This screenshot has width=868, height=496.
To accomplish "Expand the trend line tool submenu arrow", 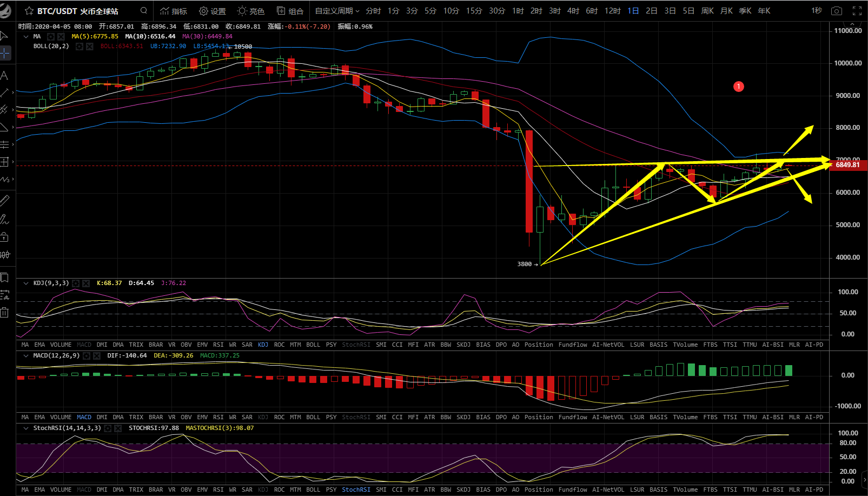I will pos(12,92).
